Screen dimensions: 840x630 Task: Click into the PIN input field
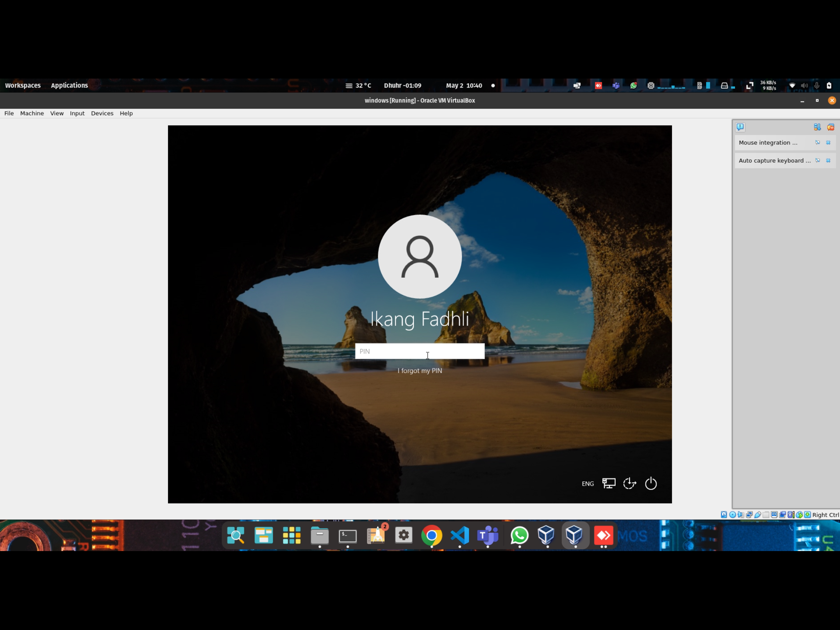(419, 351)
